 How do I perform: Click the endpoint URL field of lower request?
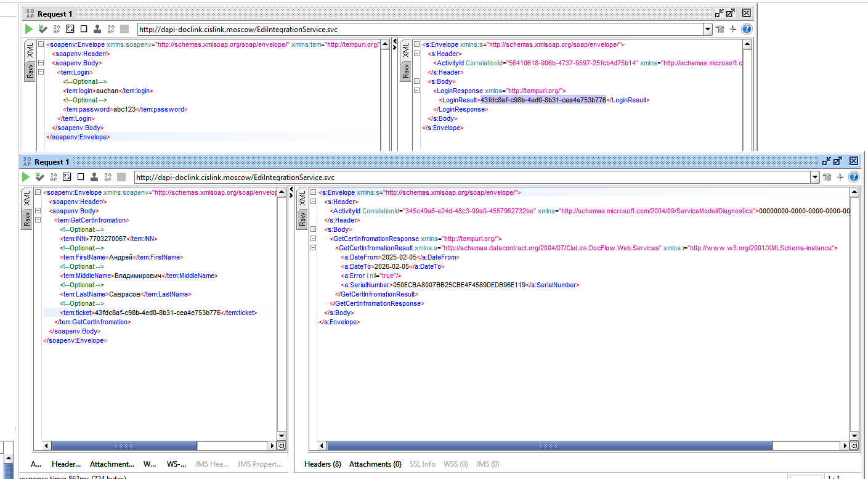[472, 178]
